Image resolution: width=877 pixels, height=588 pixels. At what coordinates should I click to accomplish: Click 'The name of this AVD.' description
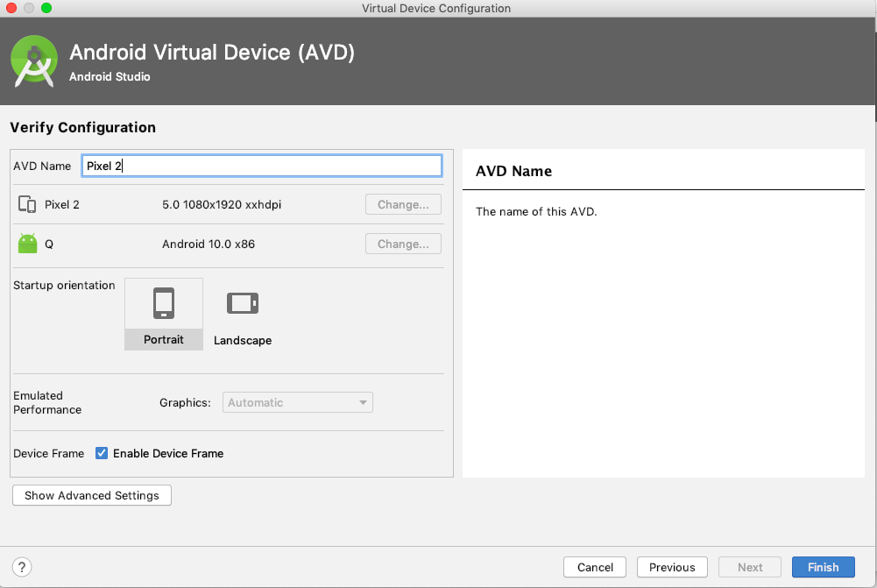pos(536,211)
